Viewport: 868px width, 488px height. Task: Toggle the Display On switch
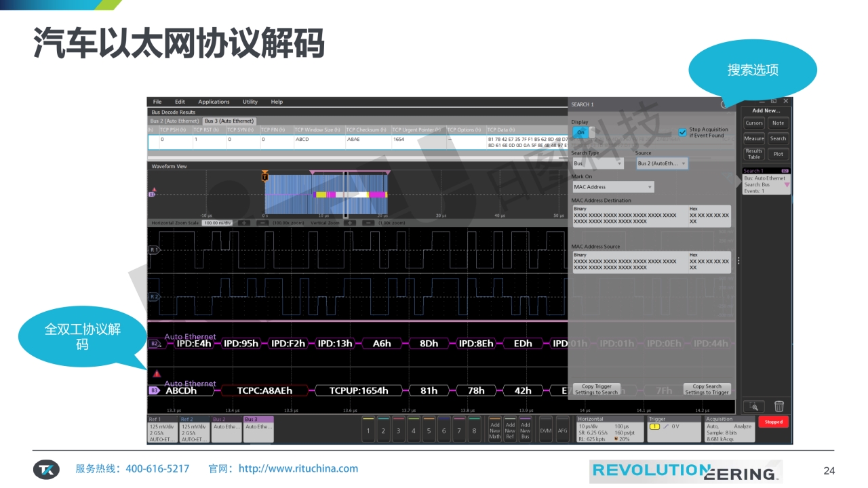pyautogui.click(x=583, y=133)
